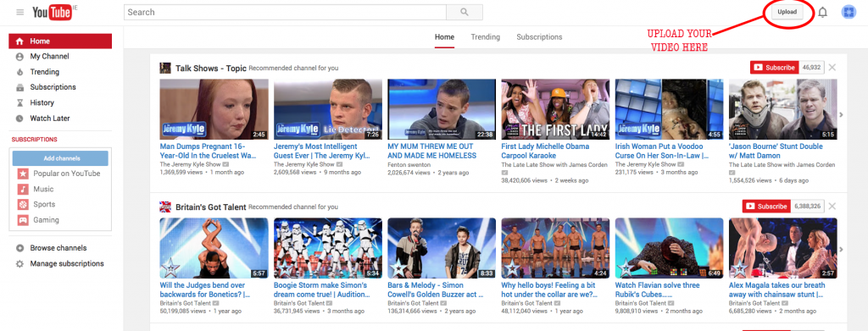Switch to the Trending tab
868x331 pixels.
(x=486, y=37)
